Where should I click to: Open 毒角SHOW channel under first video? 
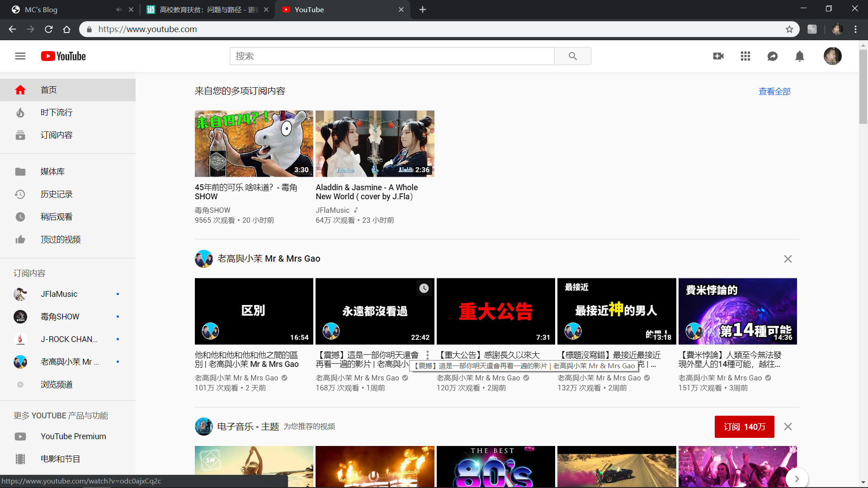click(x=212, y=210)
